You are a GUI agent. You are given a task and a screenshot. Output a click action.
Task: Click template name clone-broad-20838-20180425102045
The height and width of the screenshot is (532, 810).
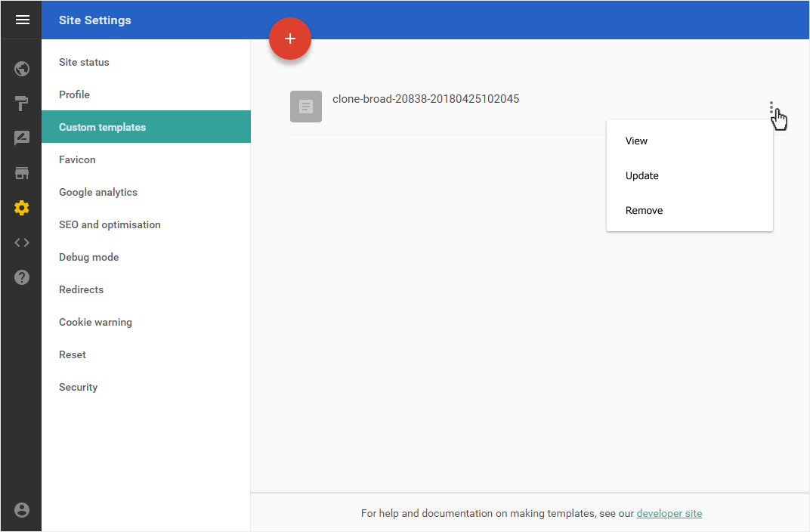pyautogui.click(x=425, y=99)
